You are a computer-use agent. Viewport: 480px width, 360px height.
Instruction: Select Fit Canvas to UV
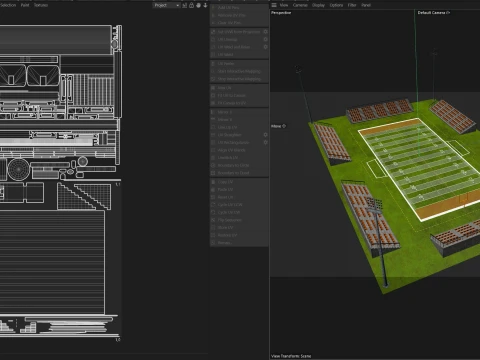point(239,103)
